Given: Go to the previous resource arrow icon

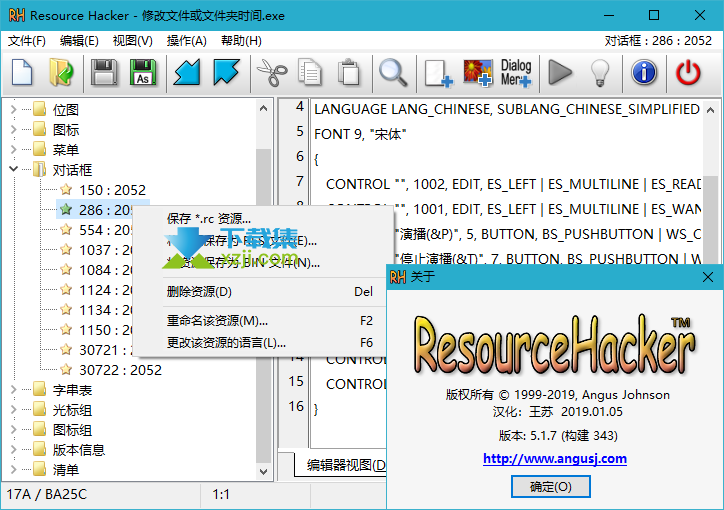Looking at the screenshot, I should [187, 72].
